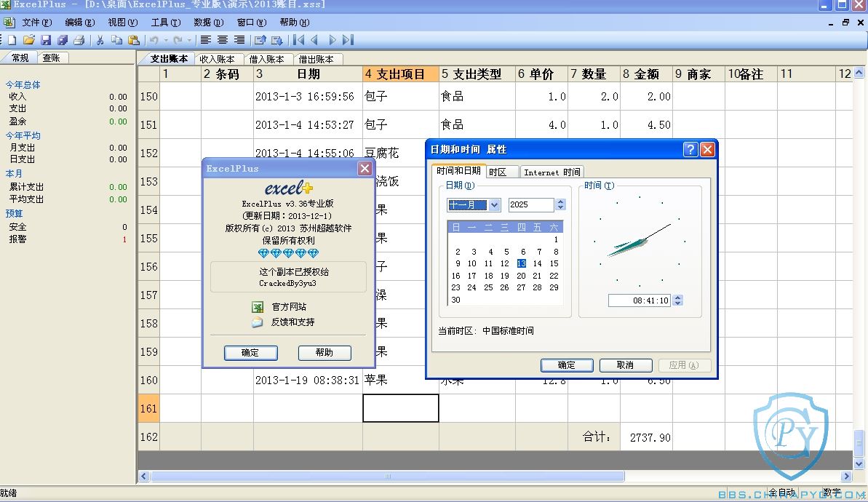This screenshot has width=868, height=502.
Task: Align text right via toolbar icon
Action: 239,40
